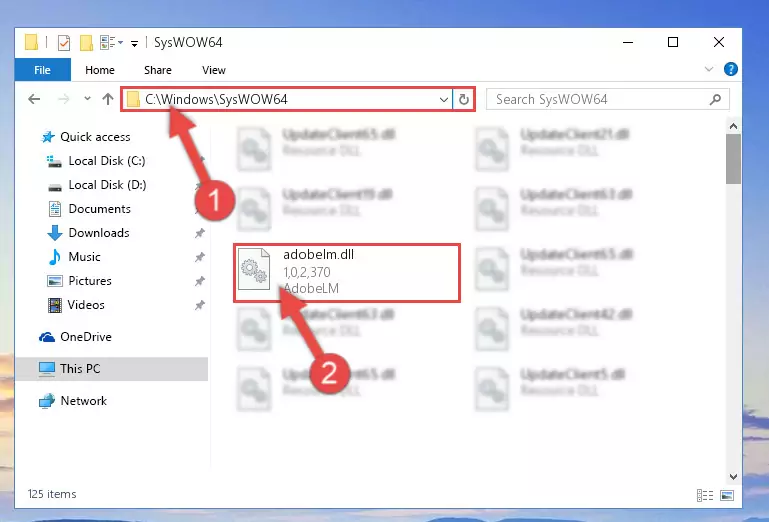Select the adobelm.dll file icon
This screenshot has width=769, height=522.
254,269
